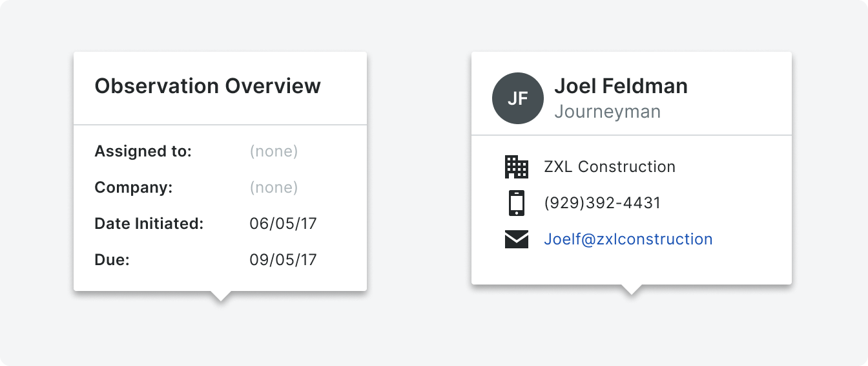Viewport: 868px width, 366px height.
Task: Click the Joel Feldman name heading
Action: coord(621,86)
